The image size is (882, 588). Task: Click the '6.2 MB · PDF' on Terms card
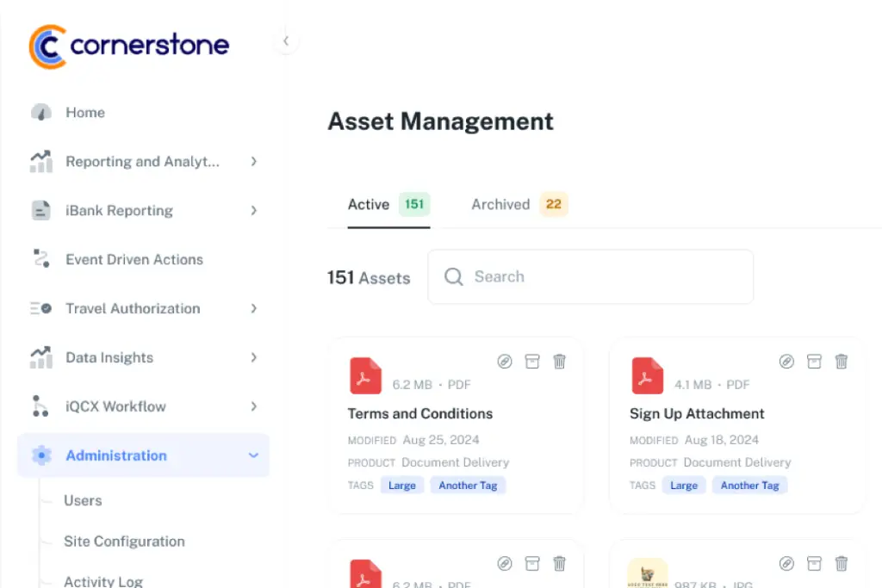coord(432,385)
